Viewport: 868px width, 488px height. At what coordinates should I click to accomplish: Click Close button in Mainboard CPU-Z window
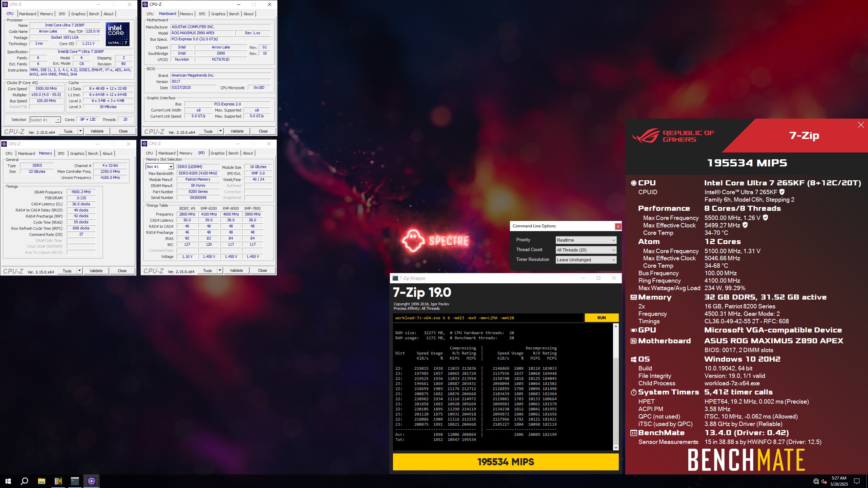[263, 131]
